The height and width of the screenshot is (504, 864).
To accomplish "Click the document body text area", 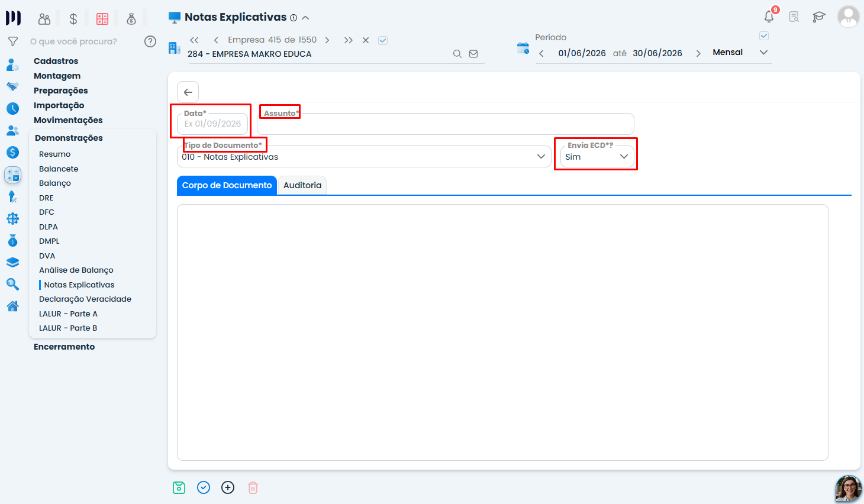I will click(502, 332).
